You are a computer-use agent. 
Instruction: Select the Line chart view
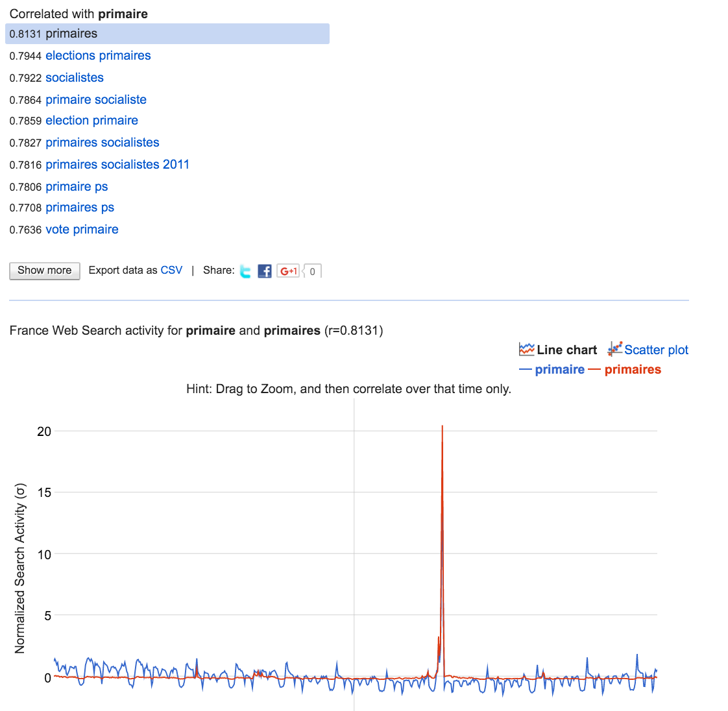coord(566,350)
